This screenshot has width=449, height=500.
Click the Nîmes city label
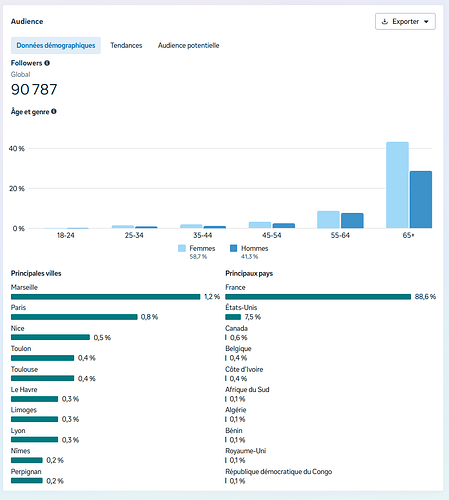pyautogui.click(x=20, y=451)
